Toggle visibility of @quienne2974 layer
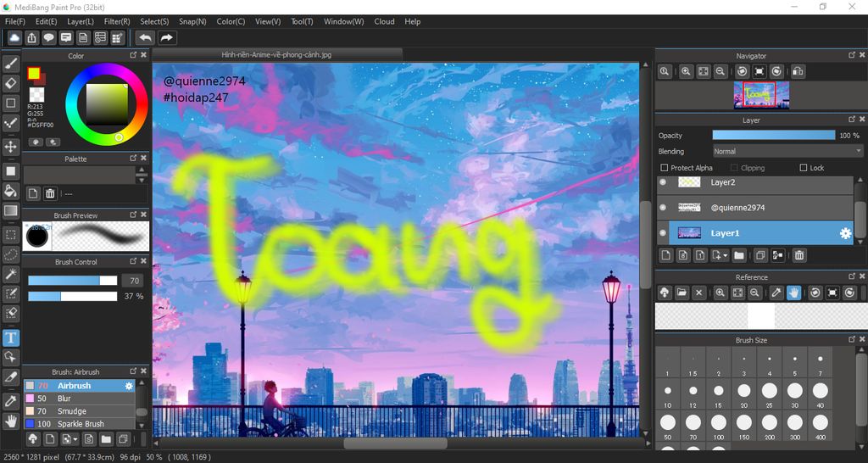 663,208
